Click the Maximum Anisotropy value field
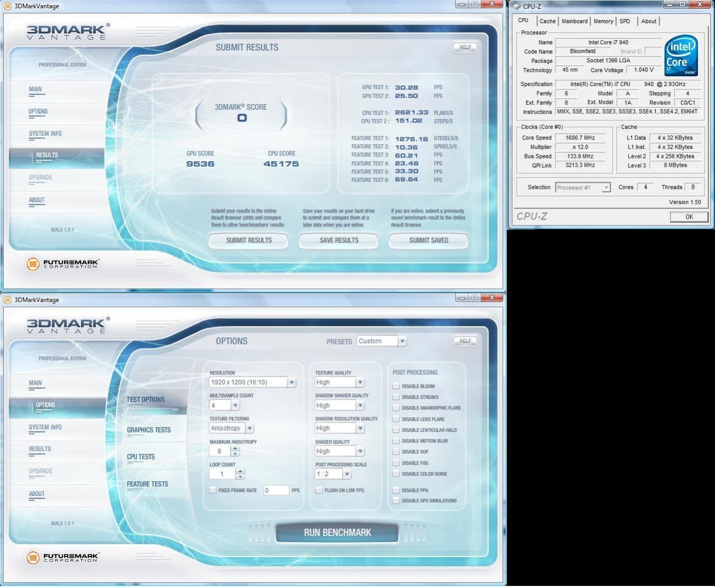Image resolution: width=715 pixels, height=588 pixels. [220, 451]
